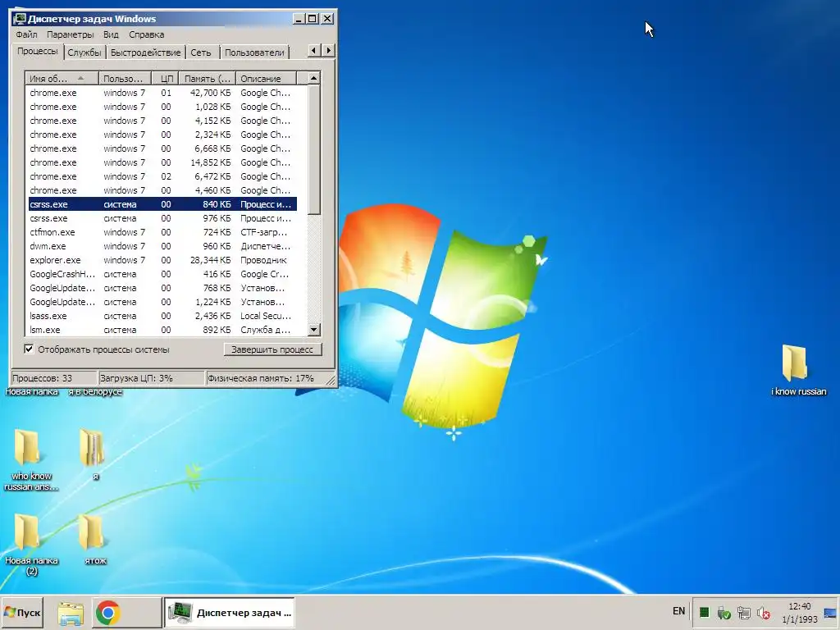Select the 'Новая папка (2)' folder
This screenshot has height=630, width=840.
coord(31,545)
